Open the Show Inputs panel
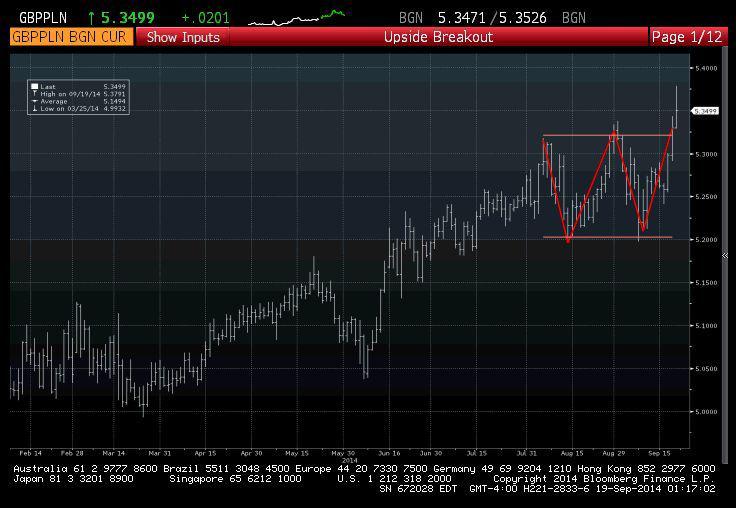The image size is (736, 508). pyautogui.click(x=182, y=37)
